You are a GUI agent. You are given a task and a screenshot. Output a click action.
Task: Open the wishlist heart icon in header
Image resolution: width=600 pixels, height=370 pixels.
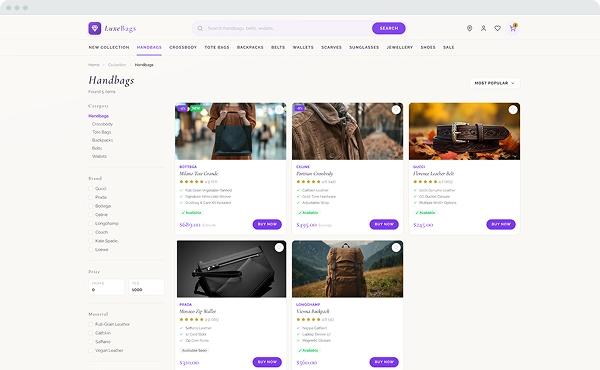497,28
